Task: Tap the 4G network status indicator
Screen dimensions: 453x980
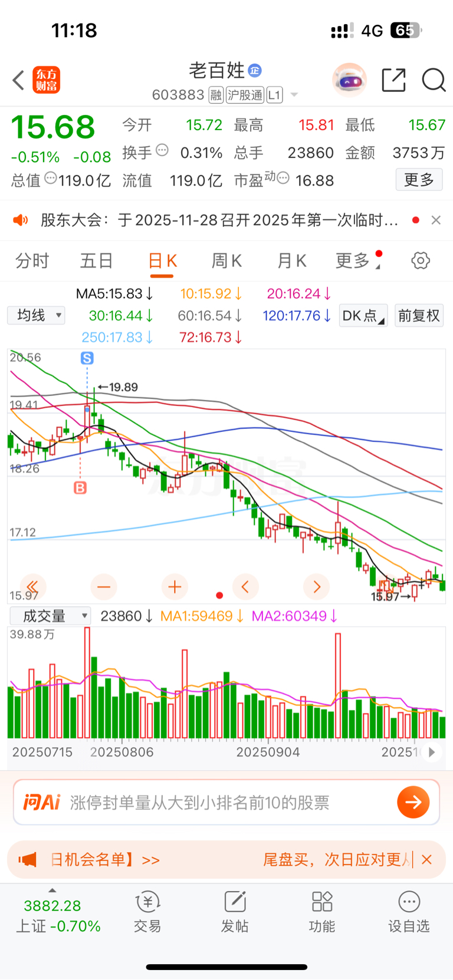Action: coord(372,31)
